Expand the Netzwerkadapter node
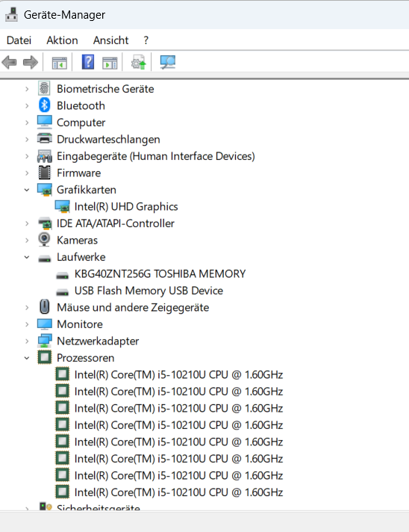 tap(27, 341)
